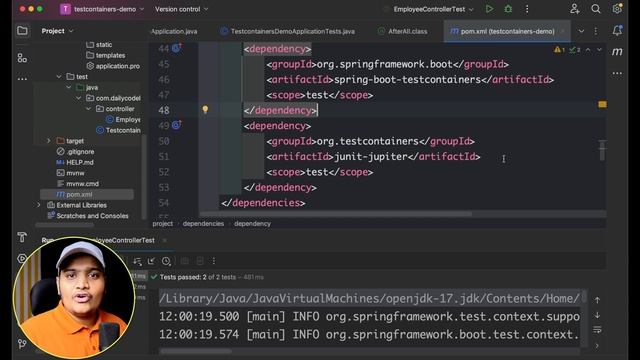Open more run actions menu
This screenshot has width=640, height=360.
point(527,9)
